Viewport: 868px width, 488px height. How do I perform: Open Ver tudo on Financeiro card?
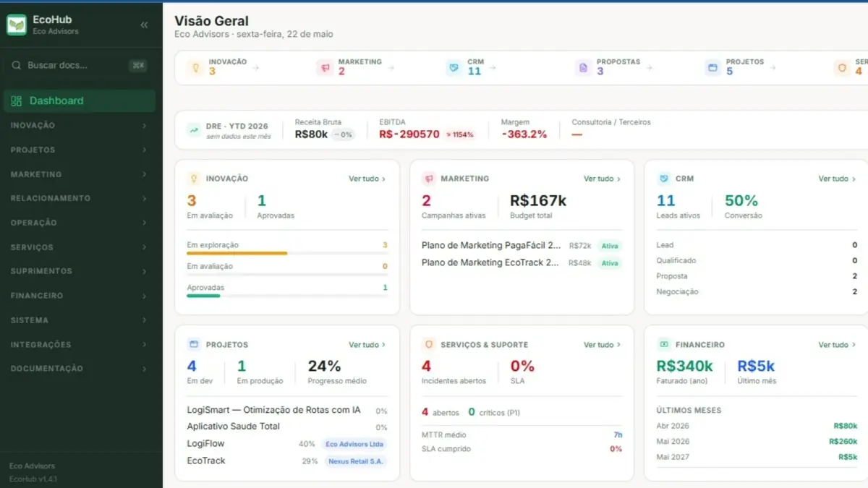837,345
